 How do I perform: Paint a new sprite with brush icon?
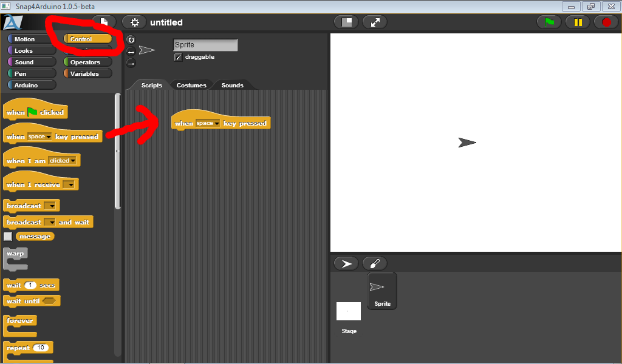point(374,263)
